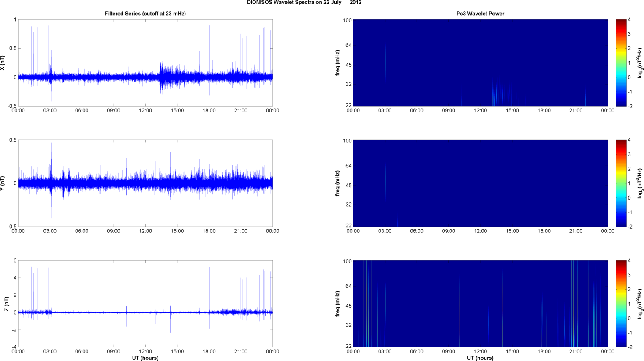This screenshot has height=361, width=644.
Task: Click the '21:00' tick beneath the middle spectrogram
Action: [576, 231]
